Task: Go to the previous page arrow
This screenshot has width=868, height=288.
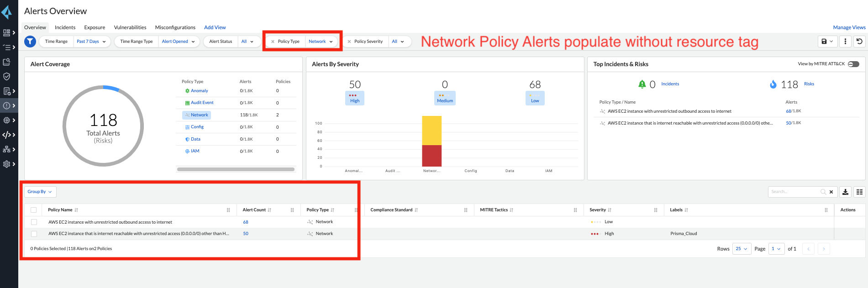Action: tap(808, 249)
